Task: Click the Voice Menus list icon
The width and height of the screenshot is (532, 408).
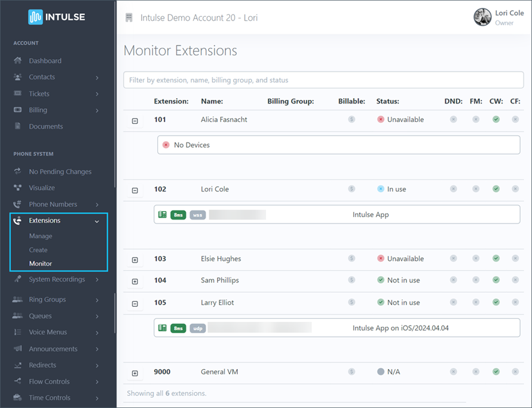Action: [x=18, y=332]
